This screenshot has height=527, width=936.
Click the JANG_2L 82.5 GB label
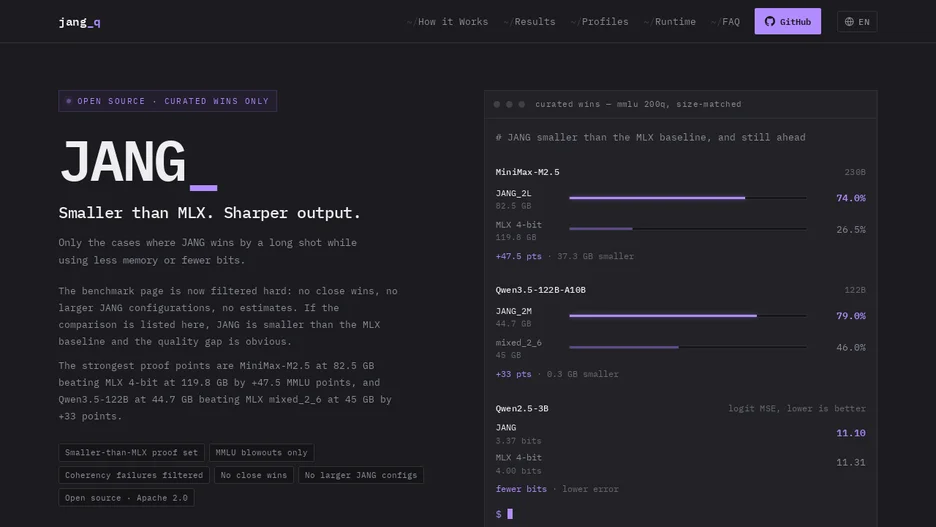(513, 199)
